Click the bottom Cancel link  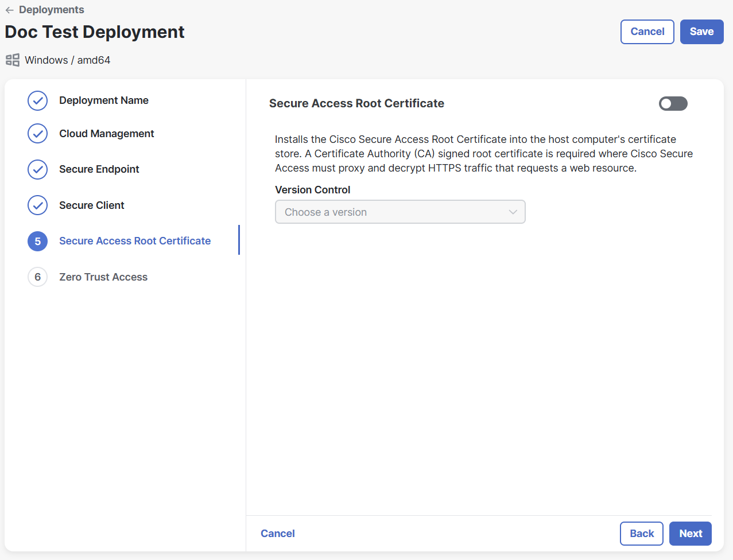pyautogui.click(x=278, y=534)
